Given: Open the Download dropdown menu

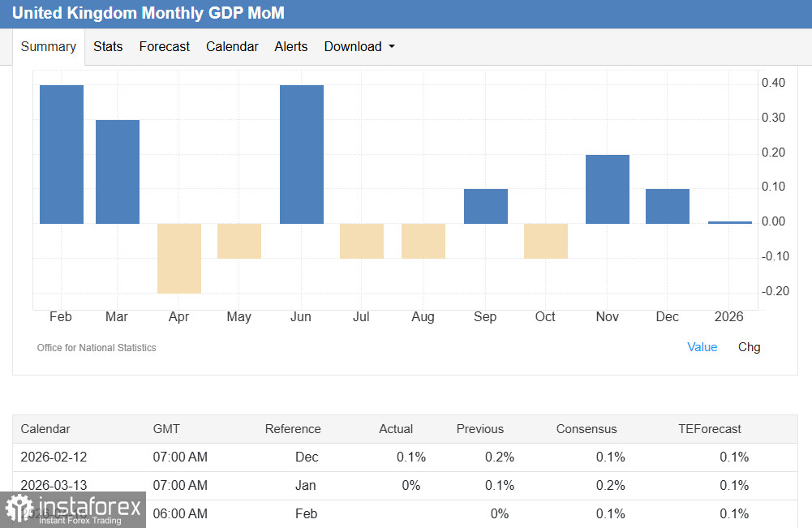Looking at the screenshot, I should pos(359,47).
